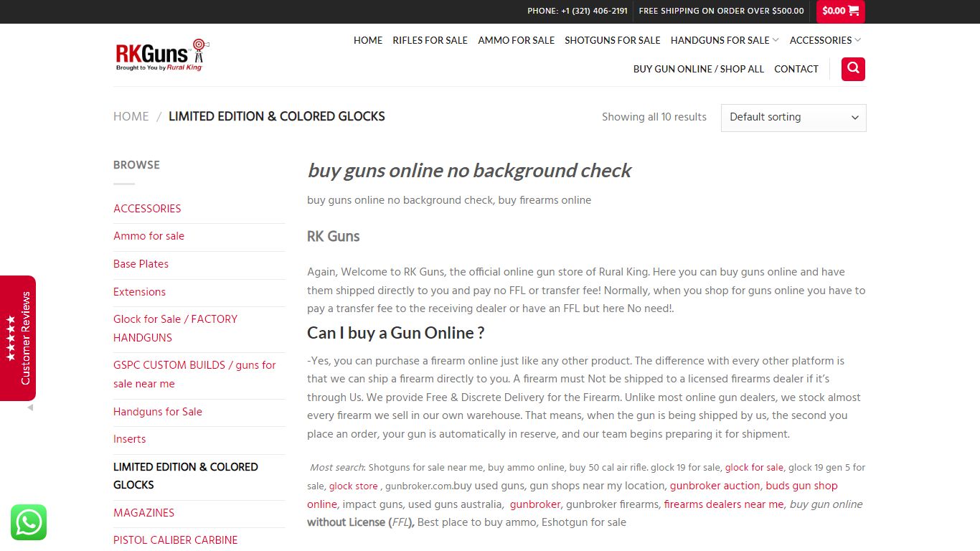
Task: Click the 'firearms dealers near me' link
Action: [723, 504]
